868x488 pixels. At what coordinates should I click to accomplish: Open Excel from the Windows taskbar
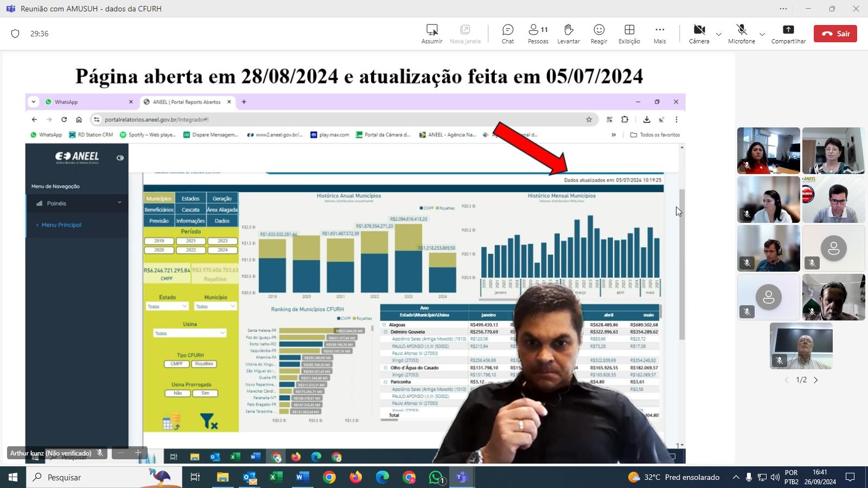[x=276, y=477]
